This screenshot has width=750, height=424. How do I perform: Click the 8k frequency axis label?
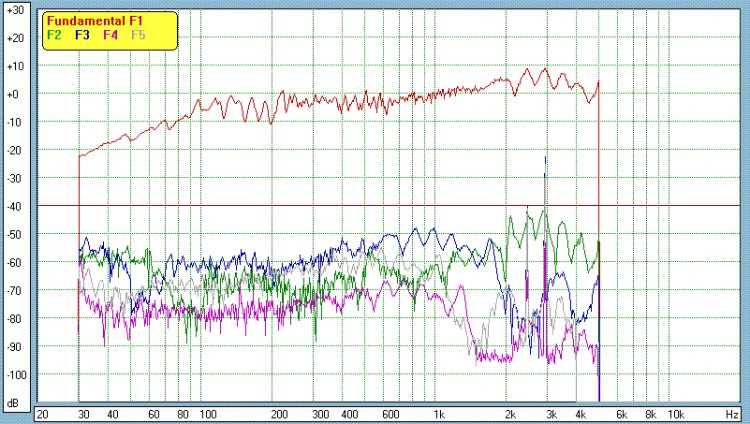point(651,414)
